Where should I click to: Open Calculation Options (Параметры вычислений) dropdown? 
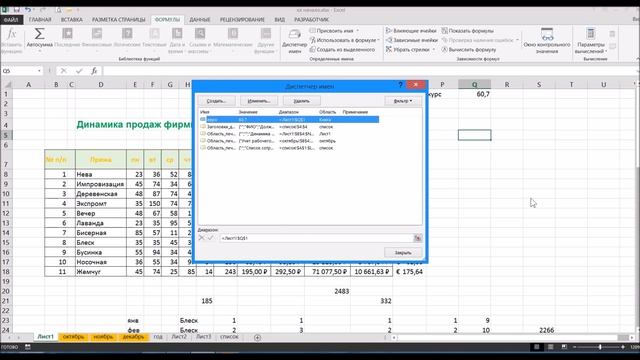click(x=590, y=40)
